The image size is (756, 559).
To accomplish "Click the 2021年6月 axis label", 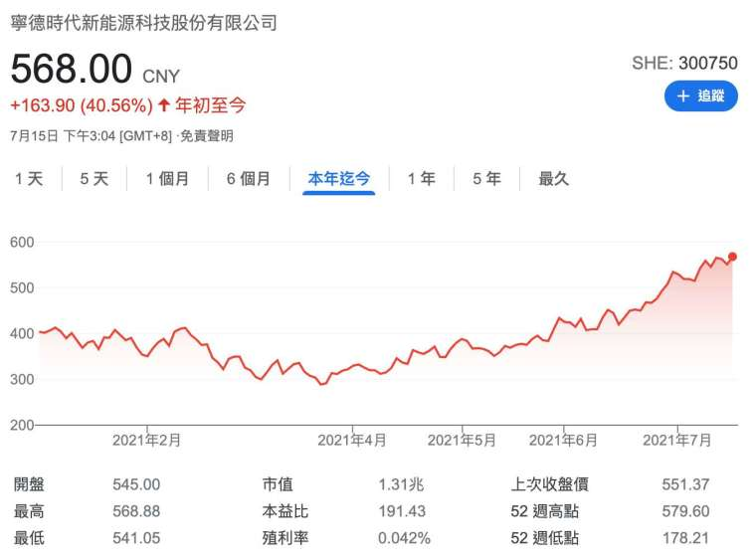I will click(563, 441).
